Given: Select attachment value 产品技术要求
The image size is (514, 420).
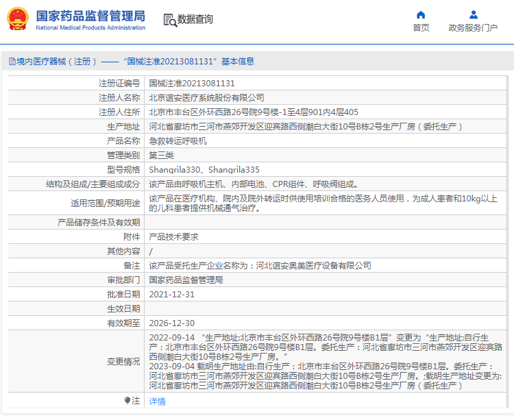Looking at the screenshot, I should [x=174, y=237].
